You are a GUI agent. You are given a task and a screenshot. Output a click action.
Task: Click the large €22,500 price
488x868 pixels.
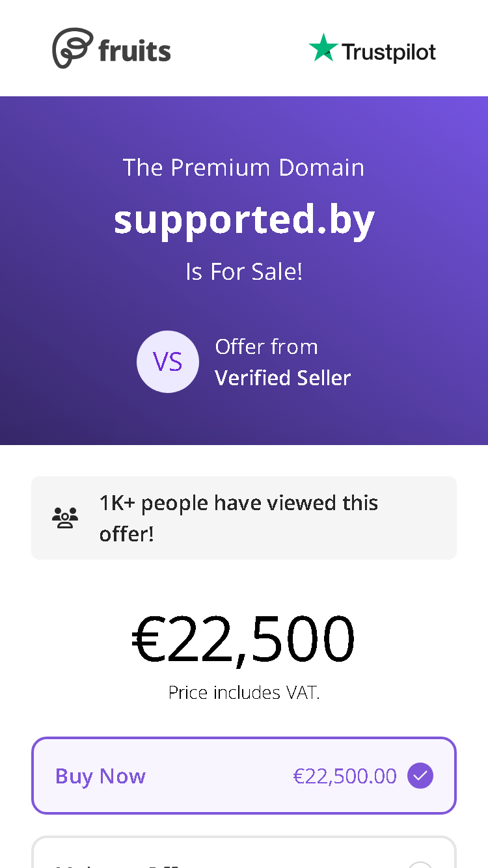point(244,640)
